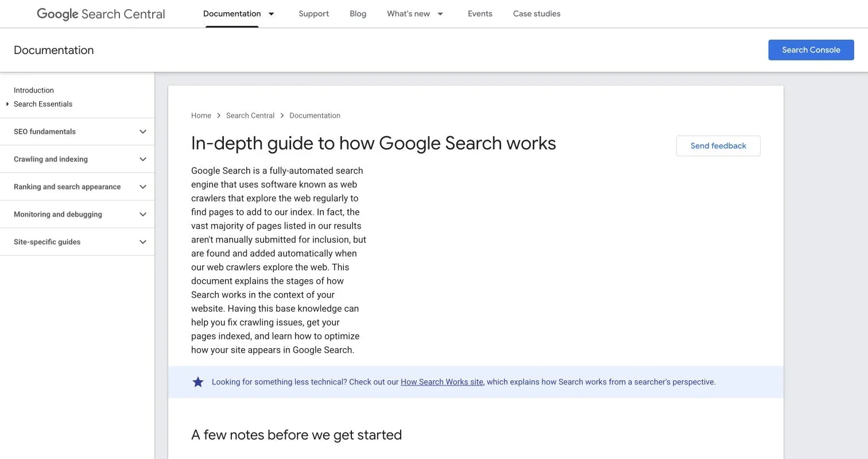Expand the What's new dropdown arrow
This screenshot has height=459, width=868.
(440, 14)
